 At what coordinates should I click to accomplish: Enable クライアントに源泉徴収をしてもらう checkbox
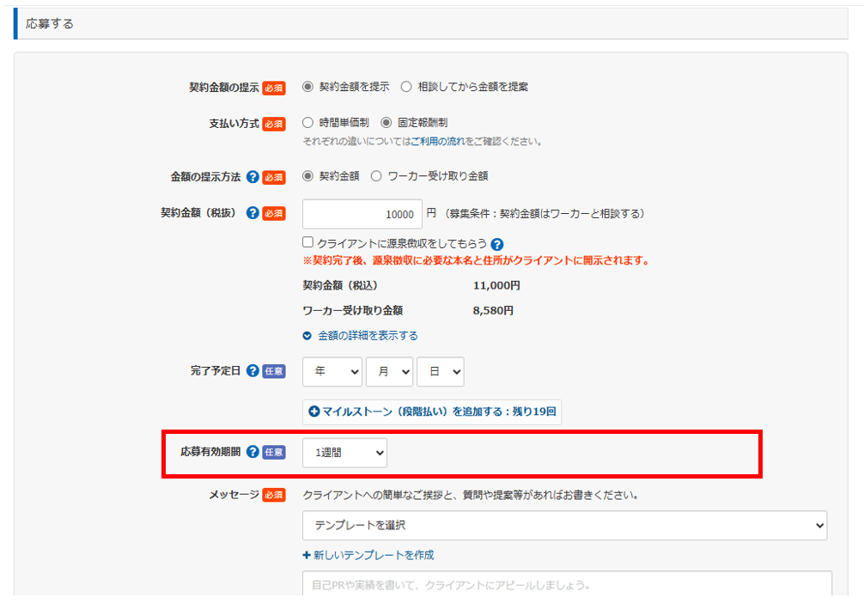point(308,243)
